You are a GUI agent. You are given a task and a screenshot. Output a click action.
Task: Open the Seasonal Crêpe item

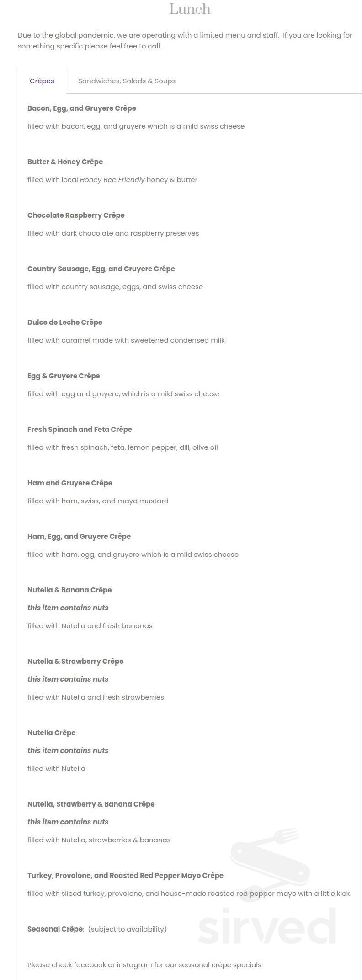[x=55, y=929]
